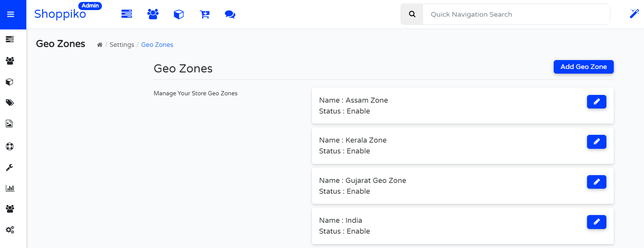This screenshot has width=644, height=248.
Task: Click 'Manage Your Store Geo Zones' description text
Action: (x=195, y=93)
